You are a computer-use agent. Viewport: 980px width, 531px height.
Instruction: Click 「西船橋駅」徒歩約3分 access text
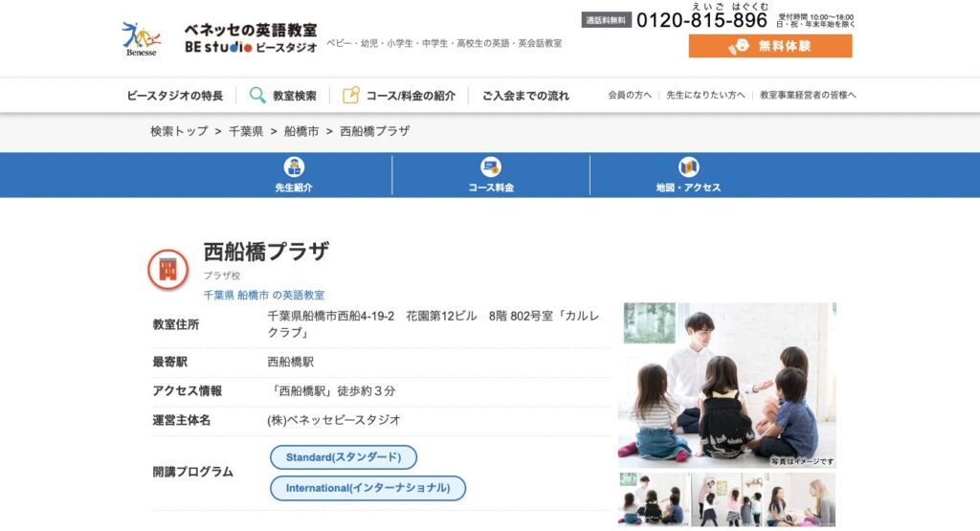(332, 391)
